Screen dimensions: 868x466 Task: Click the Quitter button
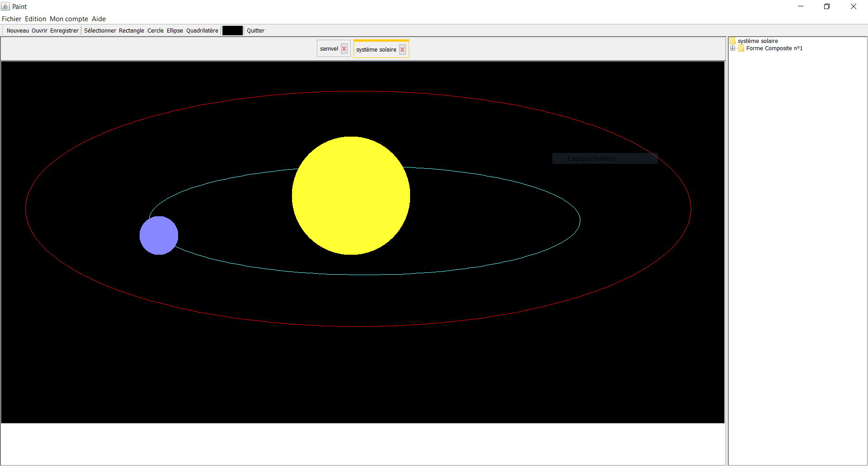pos(255,31)
